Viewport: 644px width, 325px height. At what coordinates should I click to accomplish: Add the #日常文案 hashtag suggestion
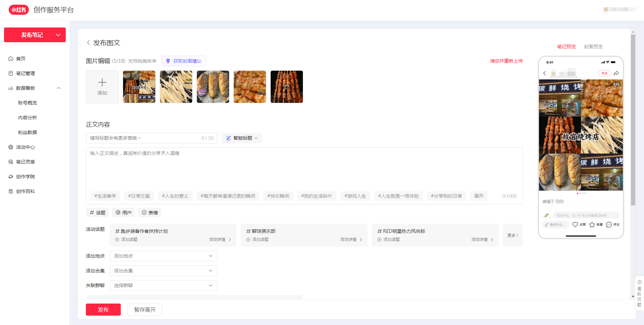point(139,196)
